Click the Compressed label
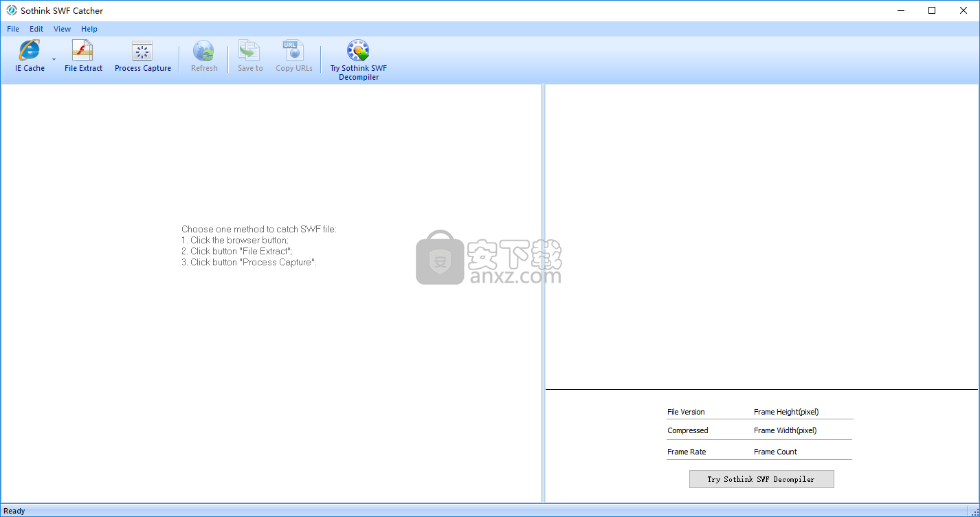980x517 pixels. coord(688,430)
